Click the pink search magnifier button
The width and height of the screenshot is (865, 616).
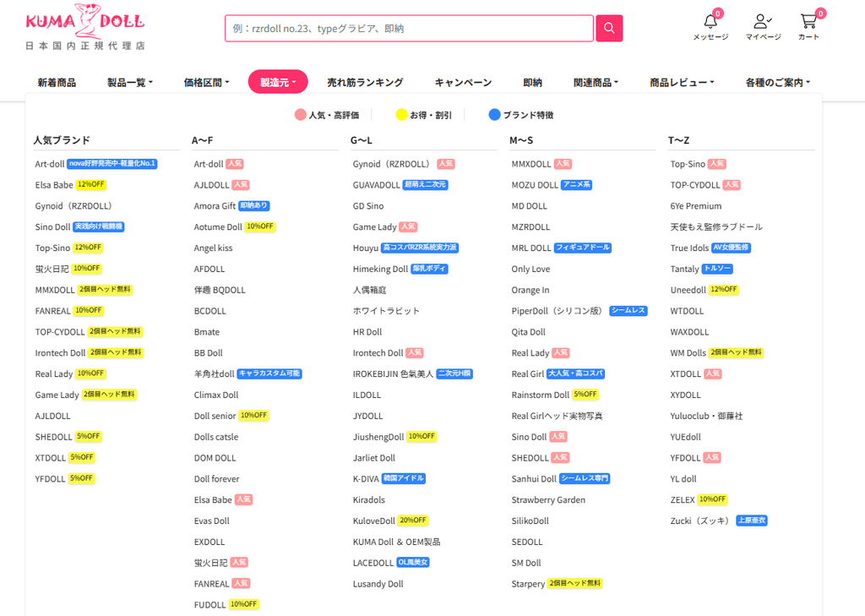pos(609,28)
